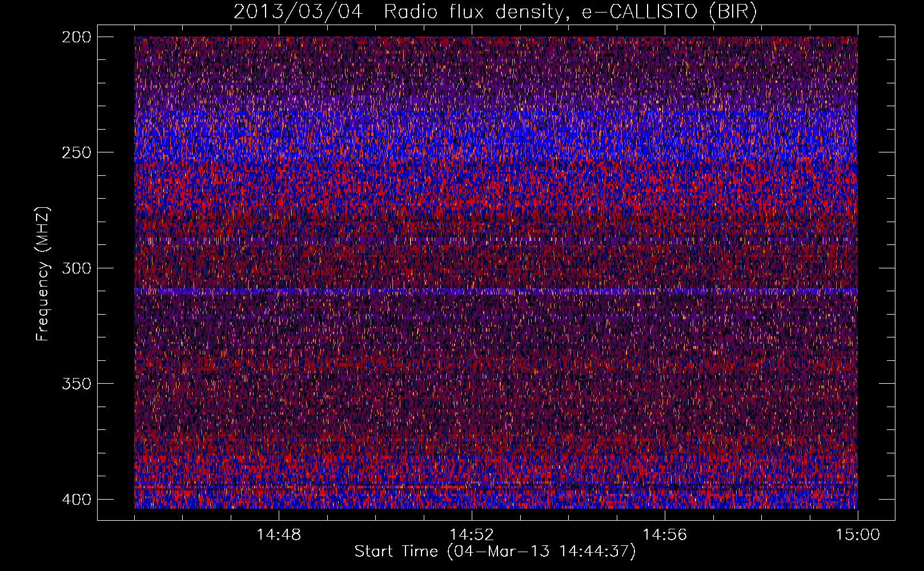924x571 pixels.
Task: Click the thin blue horizontal line near 310 MHz
Action: pos(496,291)
